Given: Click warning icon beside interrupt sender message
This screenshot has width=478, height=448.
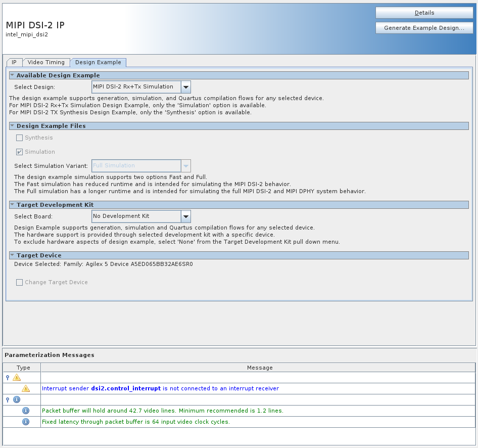Looking at the screenshot, I should [x=26, y=388].
